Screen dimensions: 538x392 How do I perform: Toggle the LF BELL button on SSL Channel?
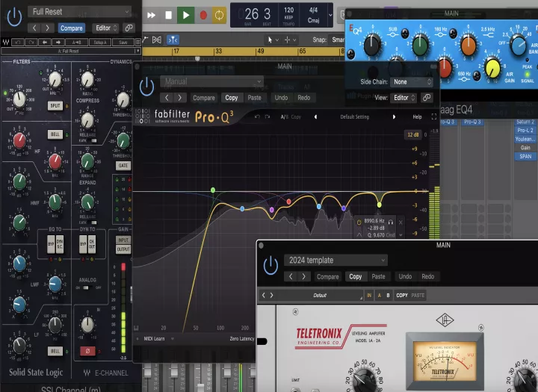[55, 351]
